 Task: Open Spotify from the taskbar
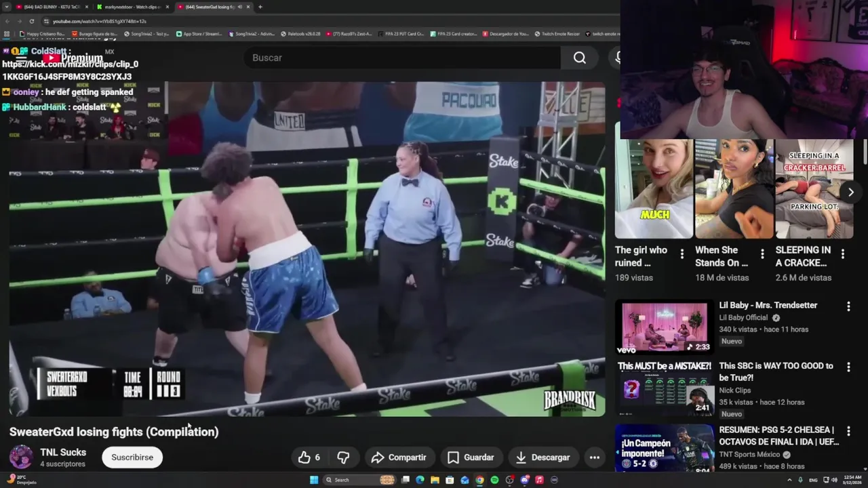(494, 480)
